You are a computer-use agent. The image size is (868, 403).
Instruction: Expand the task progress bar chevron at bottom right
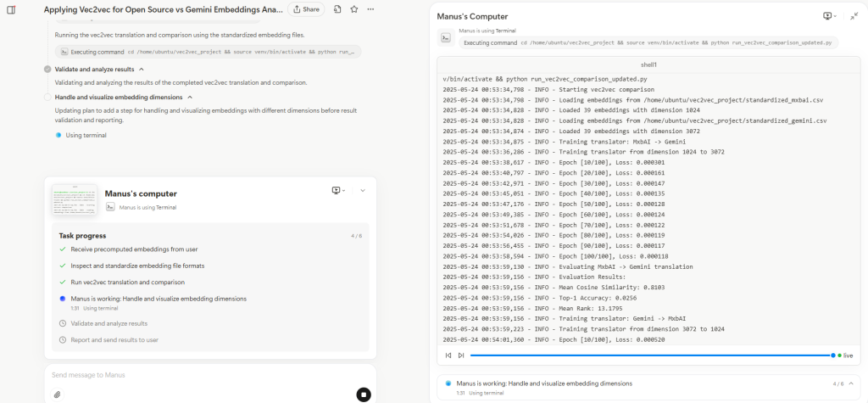[851, 383]
